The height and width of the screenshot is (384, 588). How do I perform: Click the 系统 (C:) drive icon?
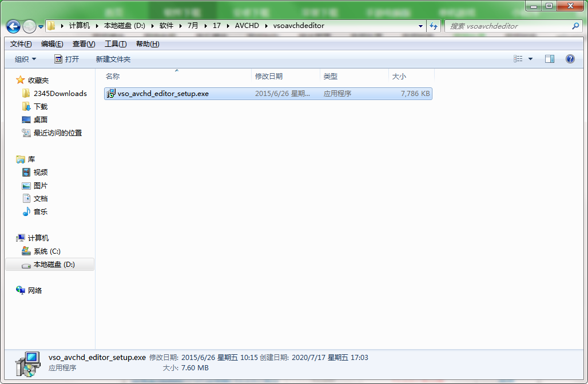tap(26, 251)
